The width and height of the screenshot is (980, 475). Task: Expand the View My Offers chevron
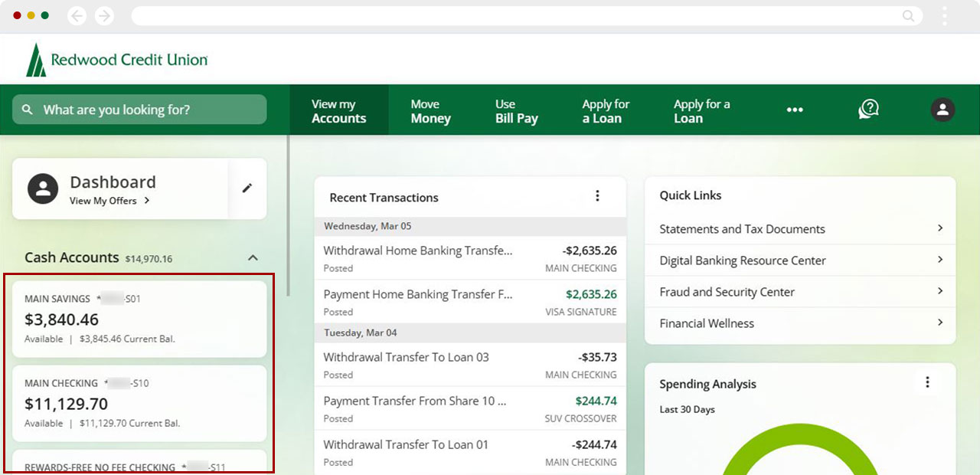(x=147, y=201)
